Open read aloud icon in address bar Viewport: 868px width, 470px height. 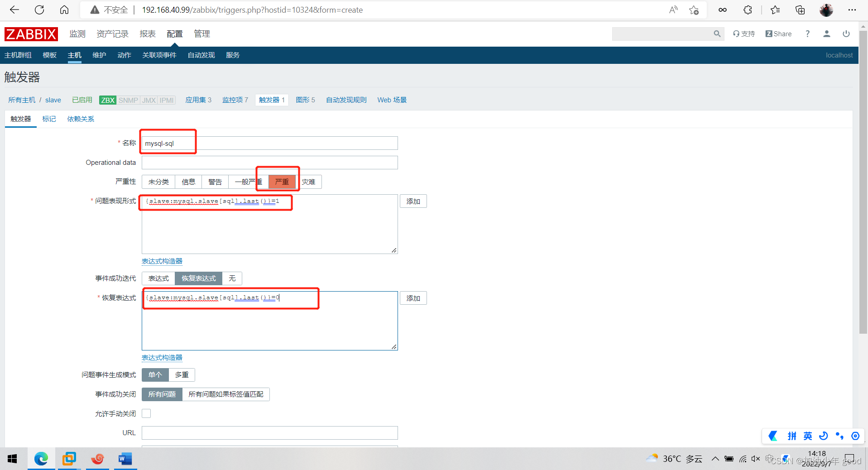pos(673,10)
